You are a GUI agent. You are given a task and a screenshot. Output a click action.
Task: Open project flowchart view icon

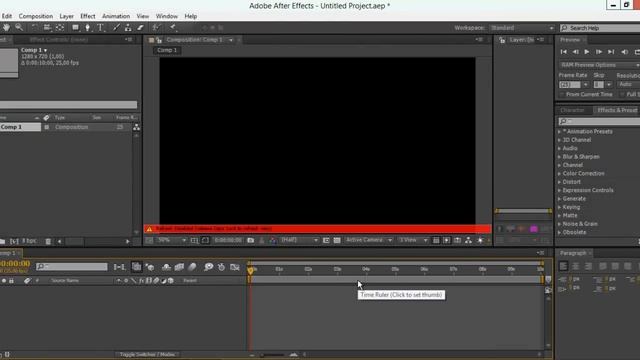point(136,127)
